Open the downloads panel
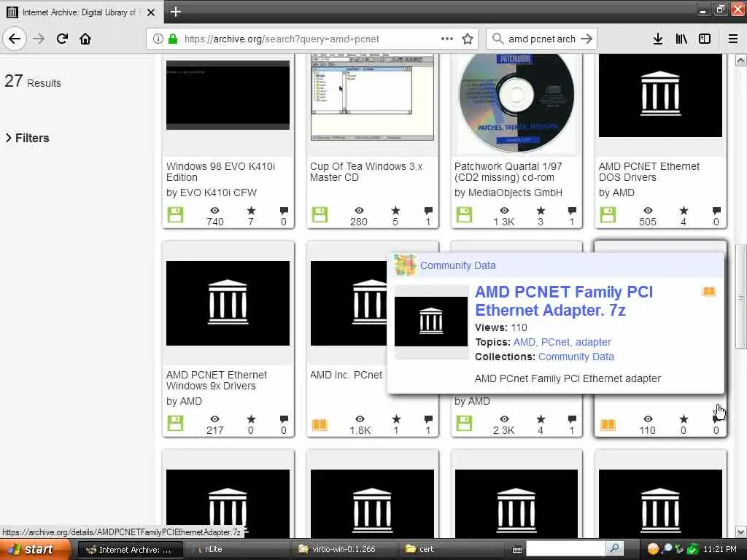The width and height of the screenshot is (747, 560). [x=658, y=39]
